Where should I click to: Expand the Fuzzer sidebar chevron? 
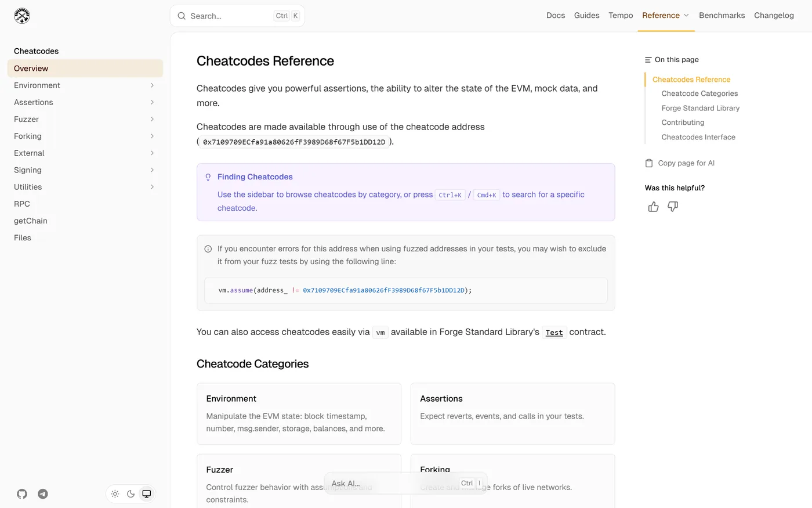point(152,119)
